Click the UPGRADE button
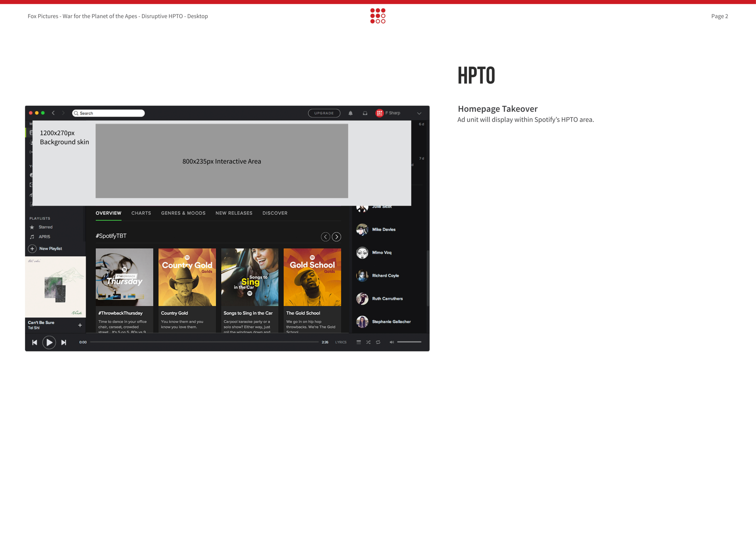Viewport: 756px width, 554px height. 324,113
